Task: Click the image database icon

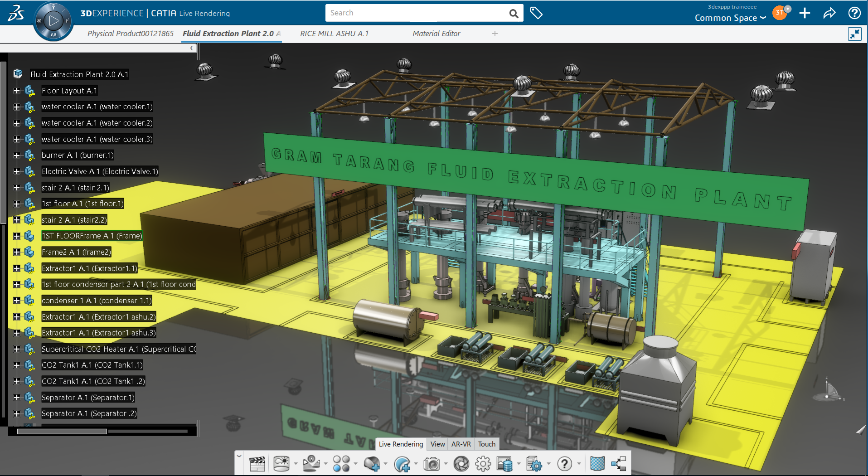Action: [x=504, y=464]
